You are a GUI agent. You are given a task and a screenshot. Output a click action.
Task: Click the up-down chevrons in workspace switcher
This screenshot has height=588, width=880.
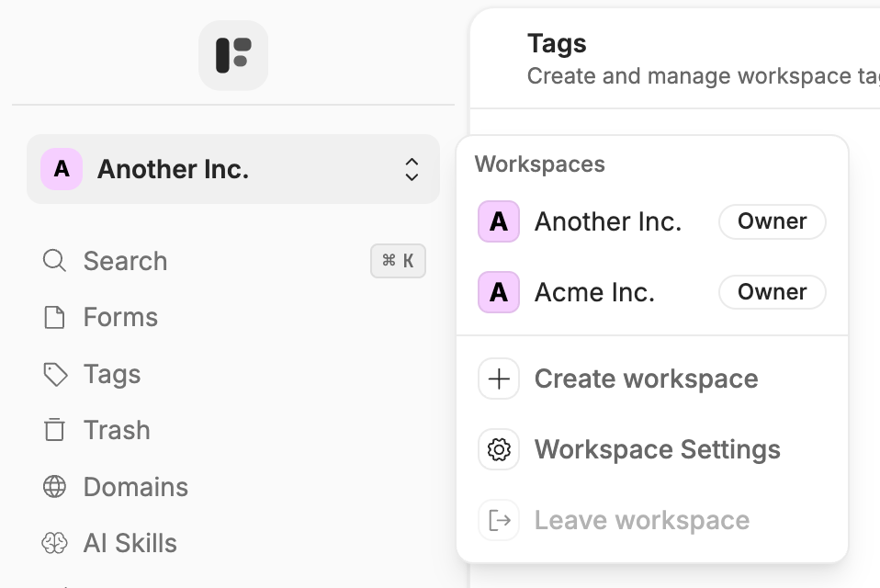coord(412,169)
